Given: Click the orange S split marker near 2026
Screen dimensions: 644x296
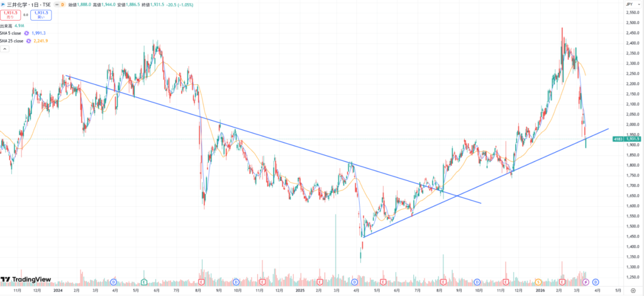Looking at the screenshot, I should 538,282.
